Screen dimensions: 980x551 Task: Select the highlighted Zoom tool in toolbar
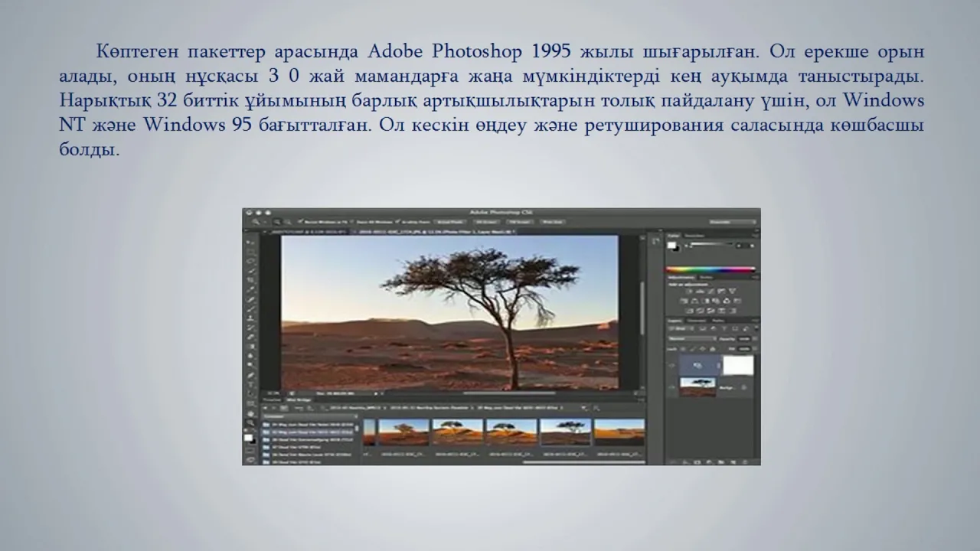[250, 422]
